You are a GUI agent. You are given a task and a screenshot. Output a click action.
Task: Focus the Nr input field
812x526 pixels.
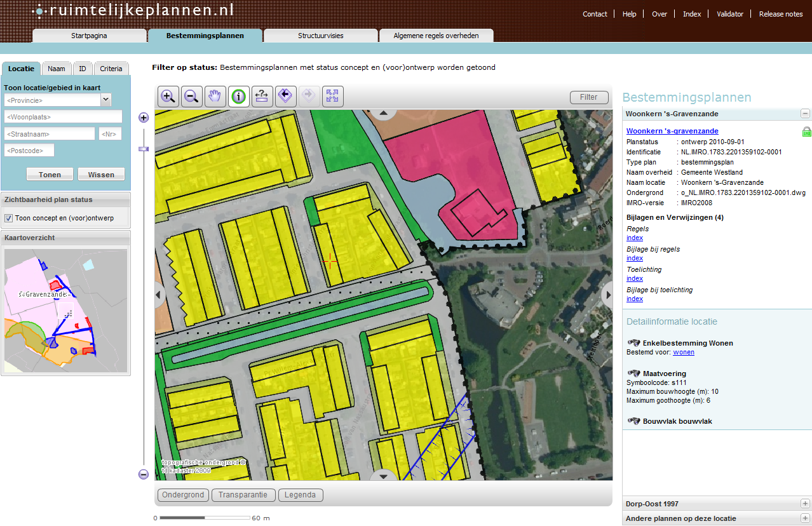[x=110, y=133]
